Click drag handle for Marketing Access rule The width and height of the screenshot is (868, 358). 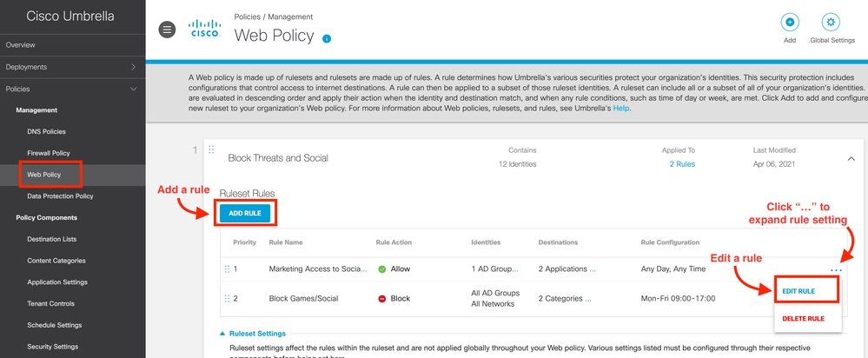(x=225, y=269)
